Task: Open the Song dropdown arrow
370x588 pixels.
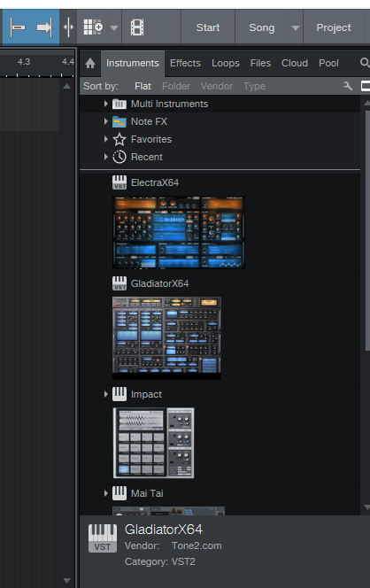Action: point(296,28)
